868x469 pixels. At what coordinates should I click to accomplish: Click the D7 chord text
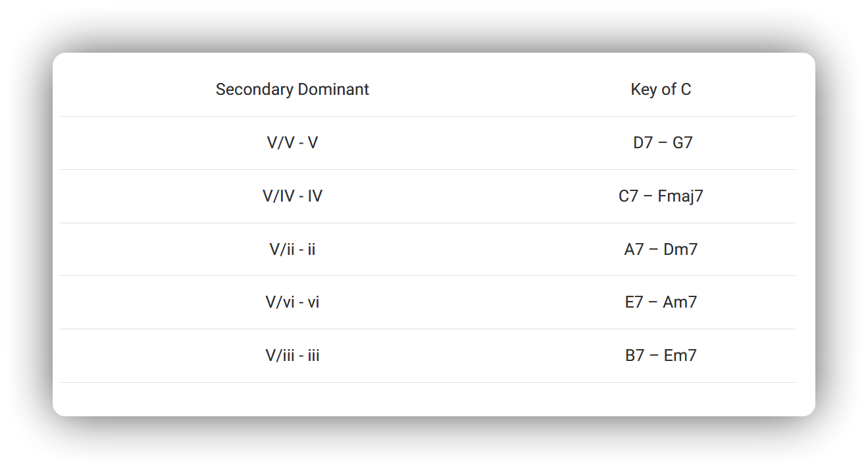tap(643, 143)
